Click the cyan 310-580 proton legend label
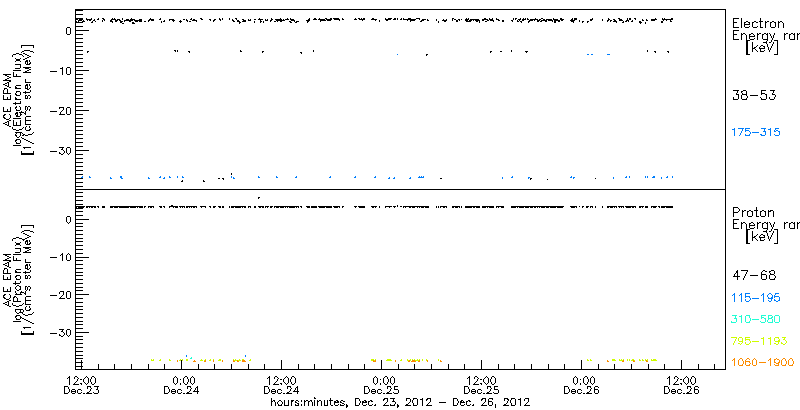 (756, 320)
